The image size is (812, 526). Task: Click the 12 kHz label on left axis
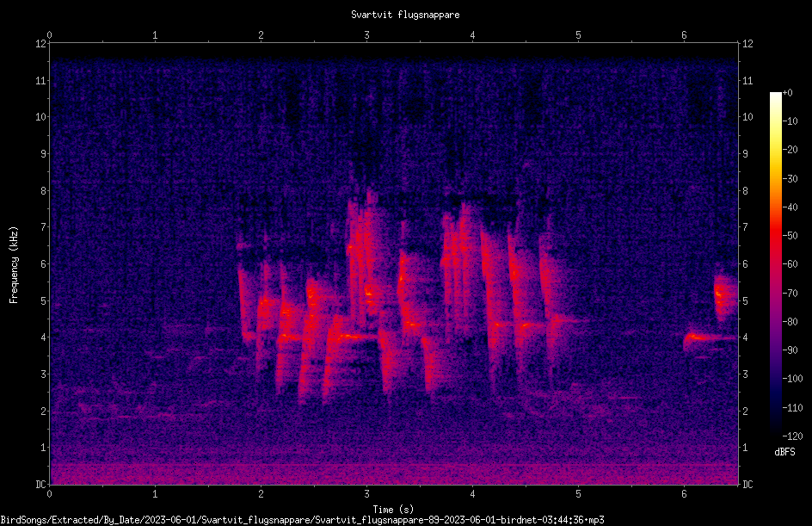[41, 44]
